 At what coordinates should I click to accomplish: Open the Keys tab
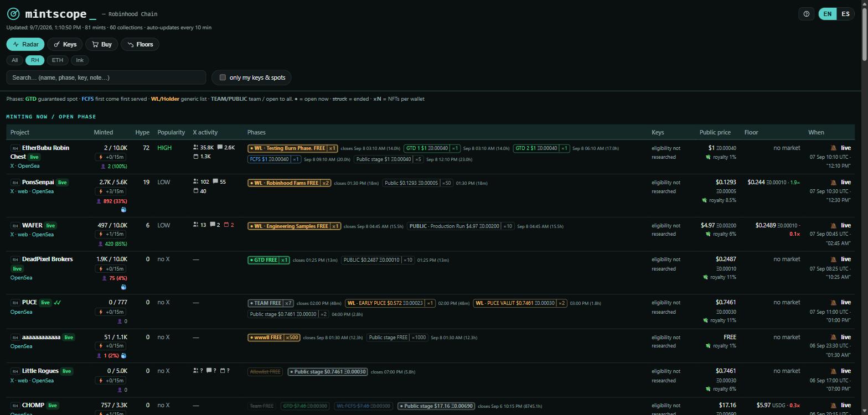(x=65, y=44)
